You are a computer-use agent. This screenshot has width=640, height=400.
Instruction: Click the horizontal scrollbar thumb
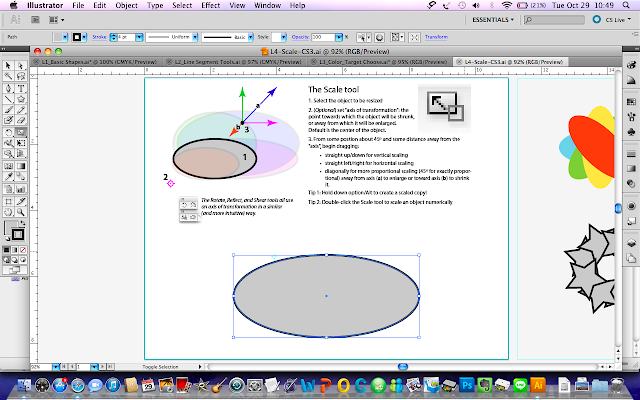pos(403,367)
